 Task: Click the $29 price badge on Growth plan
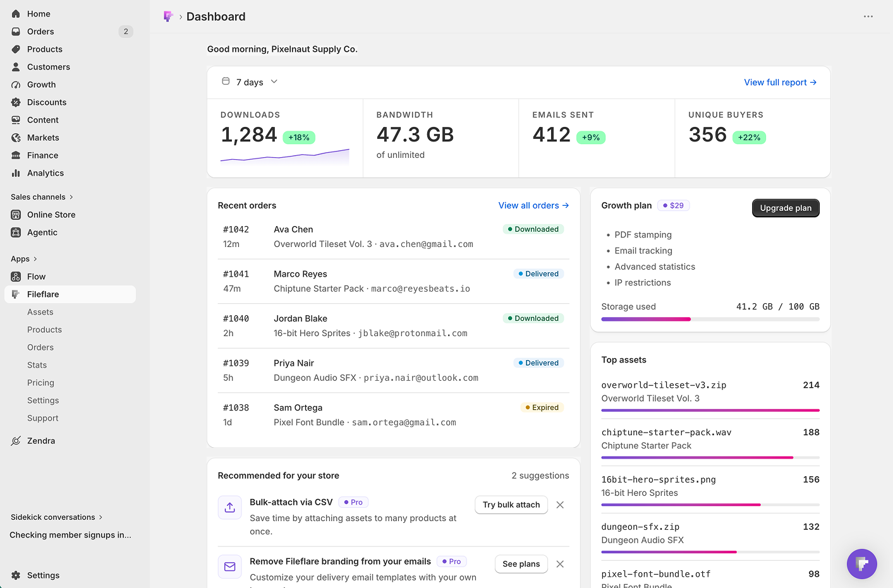674,205
